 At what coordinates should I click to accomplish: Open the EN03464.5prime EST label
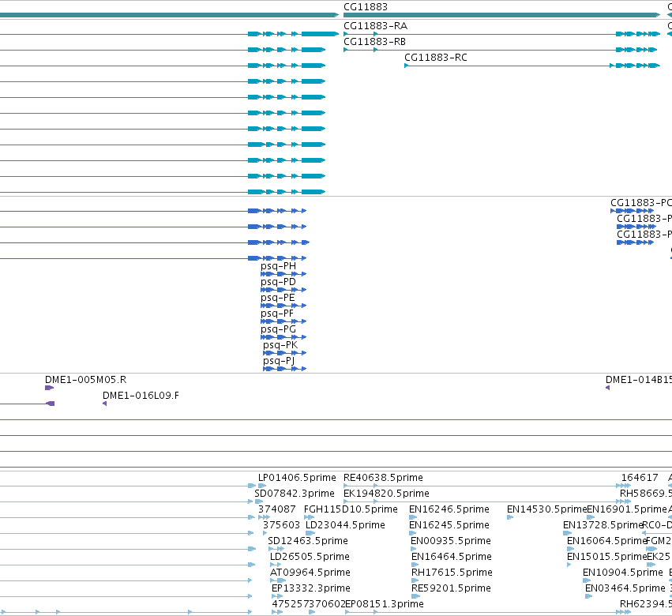coord(625,588)
